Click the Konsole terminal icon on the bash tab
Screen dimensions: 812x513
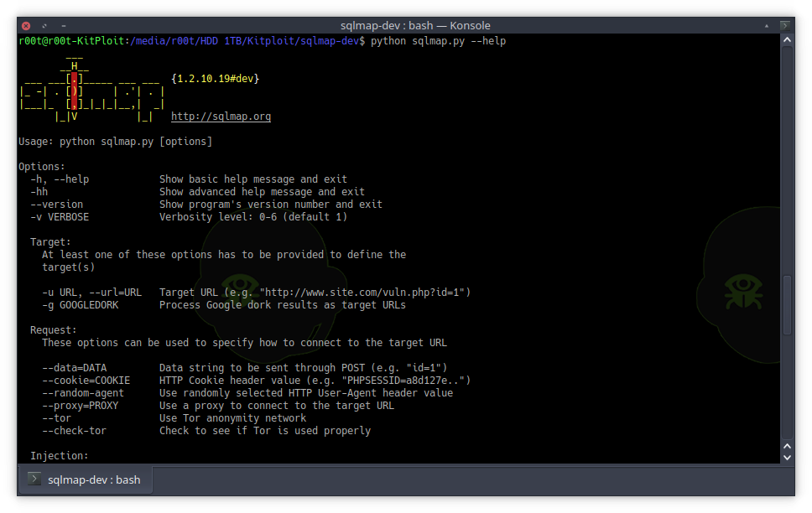[33, 480]
